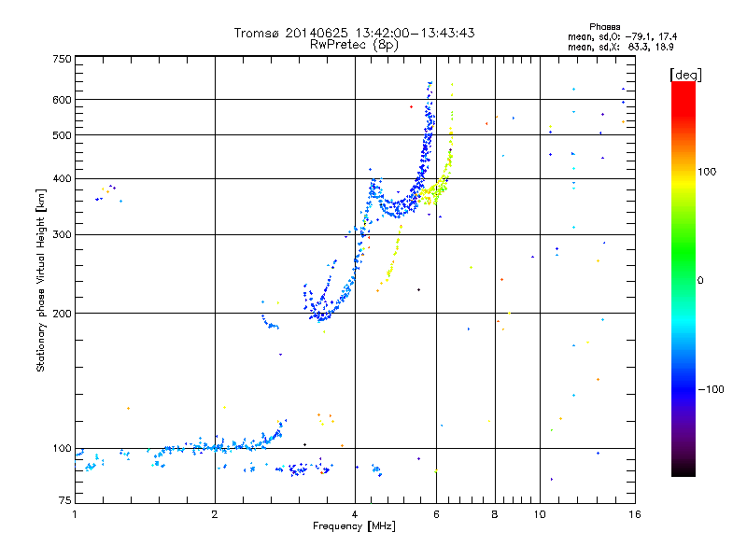The image size is (747, 560).
Task: Click the x-axis tick label "1"
Action: pyautogui.click(x=75, y=514)
